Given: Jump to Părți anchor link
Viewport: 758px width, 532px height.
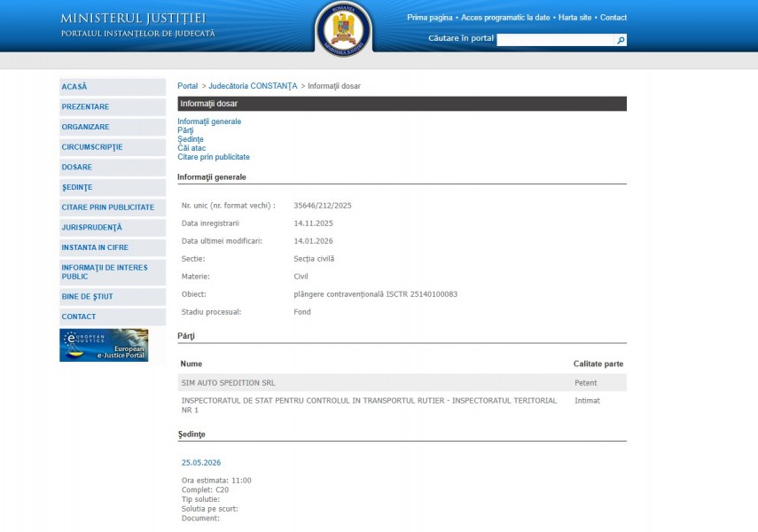Looking at the screenshot, I should point(185,130).
